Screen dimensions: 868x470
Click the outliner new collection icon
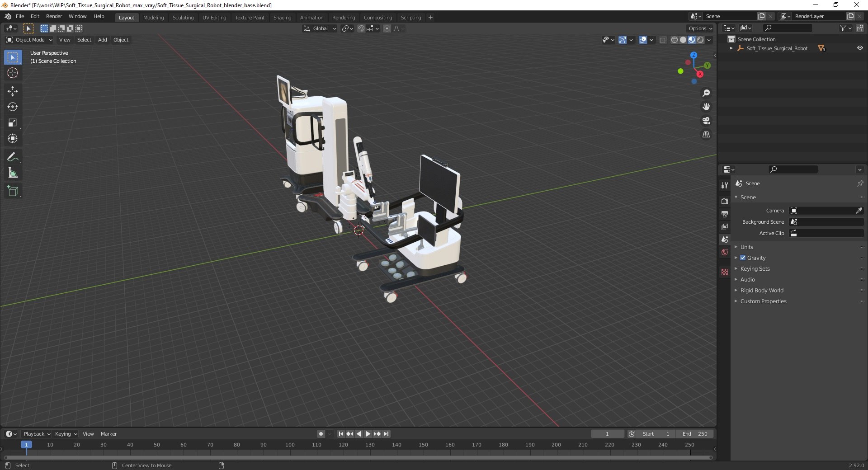(x=859, y=28)
